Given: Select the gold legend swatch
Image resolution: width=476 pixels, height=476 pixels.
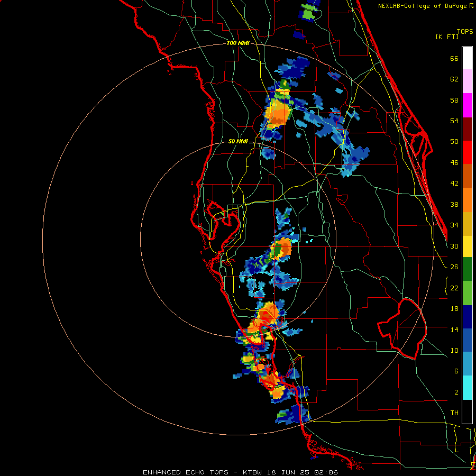Looking at the screenshot, I should point(467,224).
